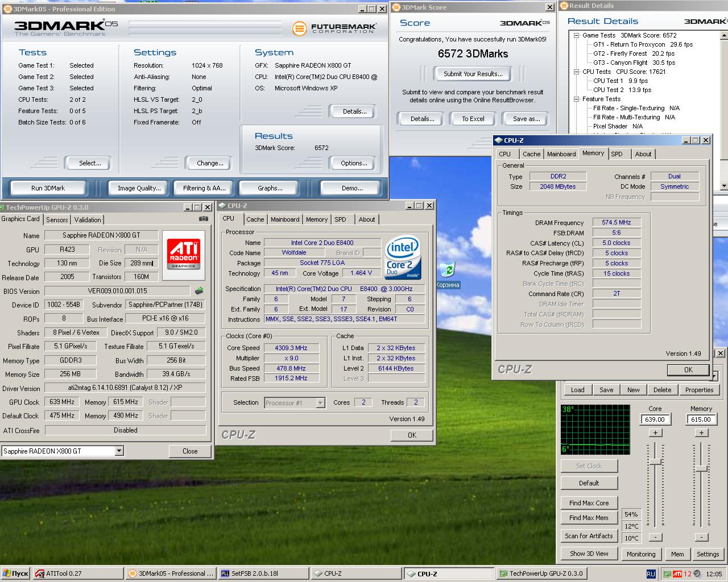Open SPD tab in CPU-Z Memory window
This screenshot has height=582, width=728.
tap(617, 154)
